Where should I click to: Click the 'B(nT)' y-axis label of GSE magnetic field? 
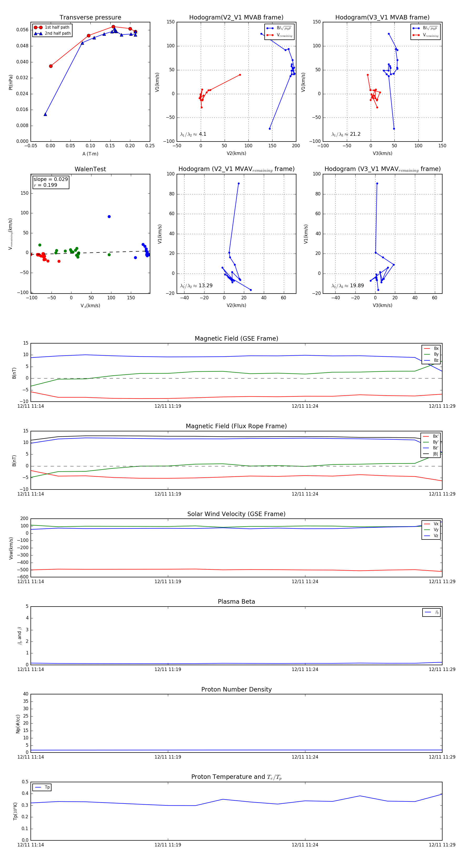tap(14, 373)
